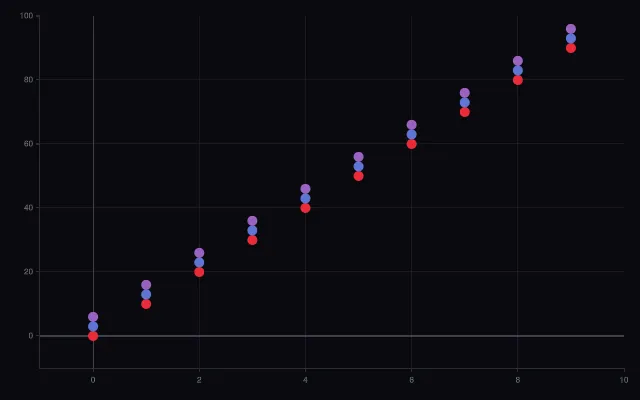Select the topmost purple point at x=9
This screenshot has width=640, height=400.
coord(571,29)
